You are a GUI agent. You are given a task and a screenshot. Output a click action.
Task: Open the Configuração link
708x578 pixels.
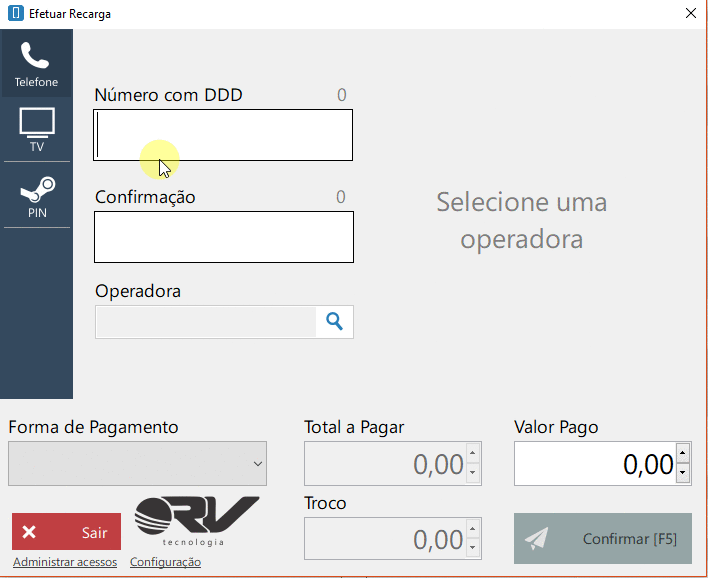(165, 562)
